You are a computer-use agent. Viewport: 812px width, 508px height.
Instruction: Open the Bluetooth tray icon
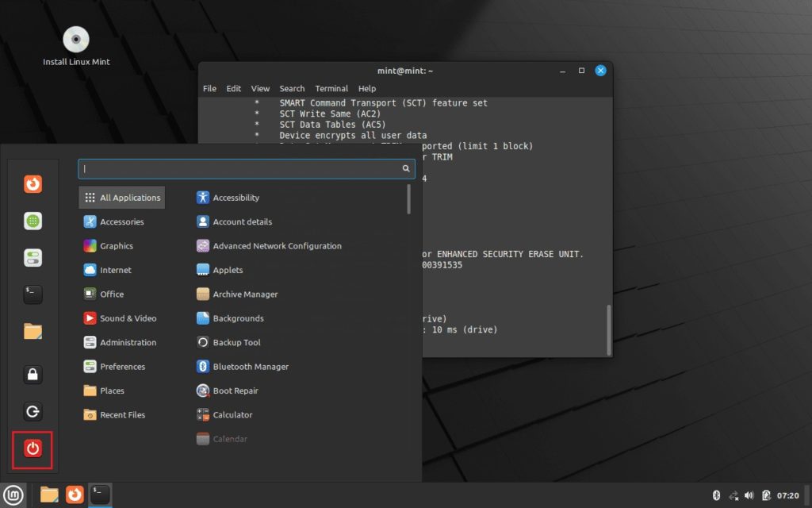(716, 495)
